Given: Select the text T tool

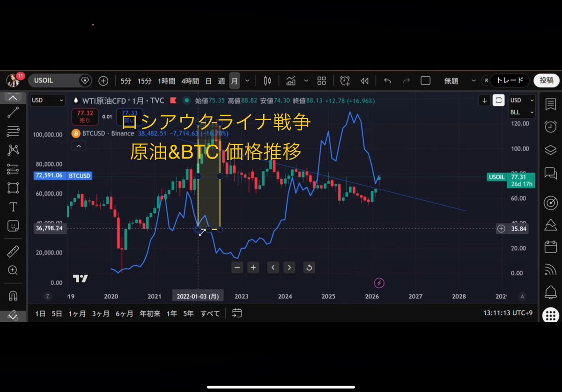Looking at the screenshot, I should pos(13,207).
